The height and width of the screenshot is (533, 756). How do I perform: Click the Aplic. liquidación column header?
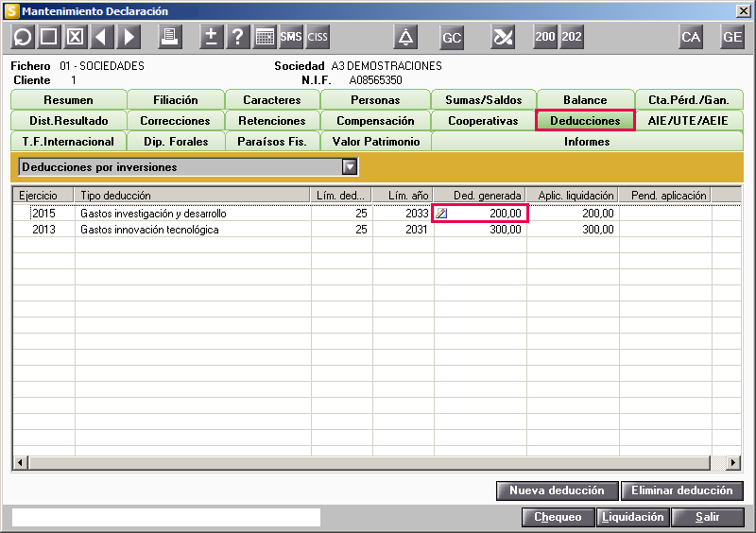(x=572, y=196)
